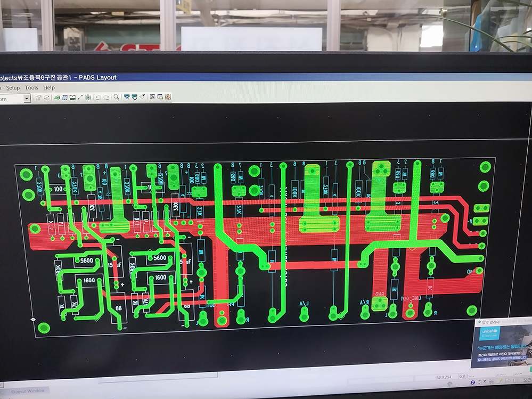Click the Redraw screen icon

tap(134, 97)
